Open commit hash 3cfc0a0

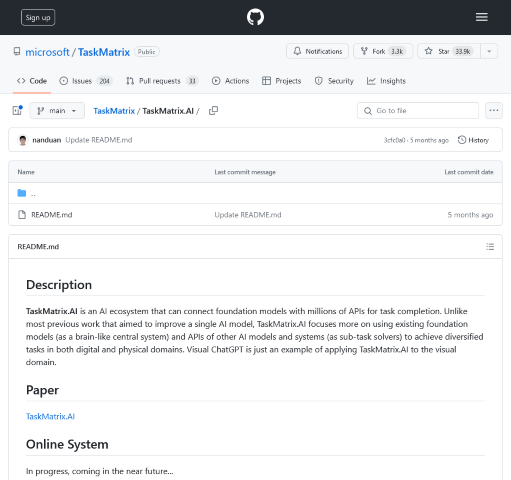(394, 140)
